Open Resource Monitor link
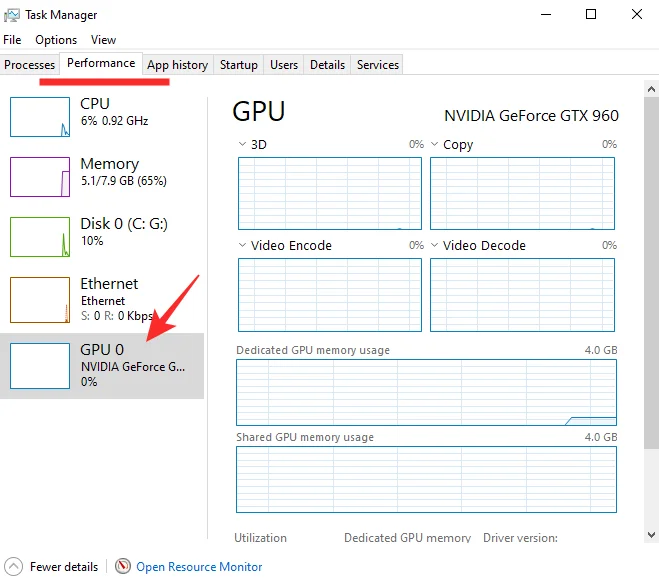The image size is (659, 588). (199, 567)
